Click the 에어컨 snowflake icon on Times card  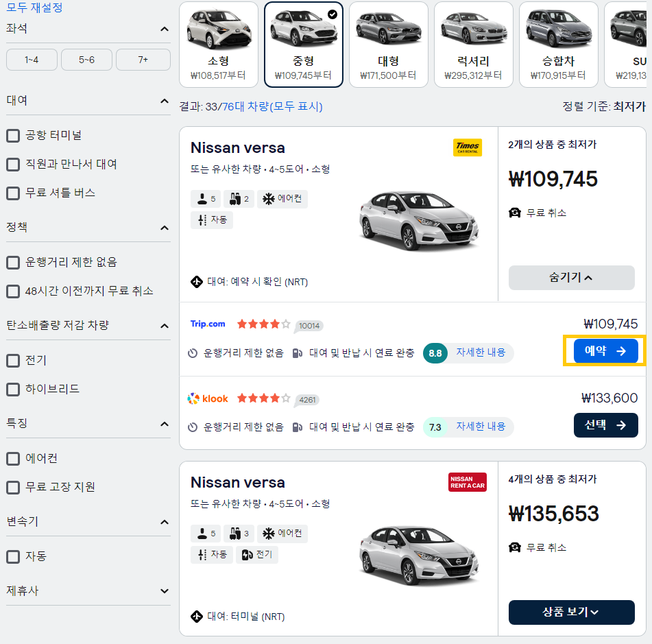(x=269, y=199)
